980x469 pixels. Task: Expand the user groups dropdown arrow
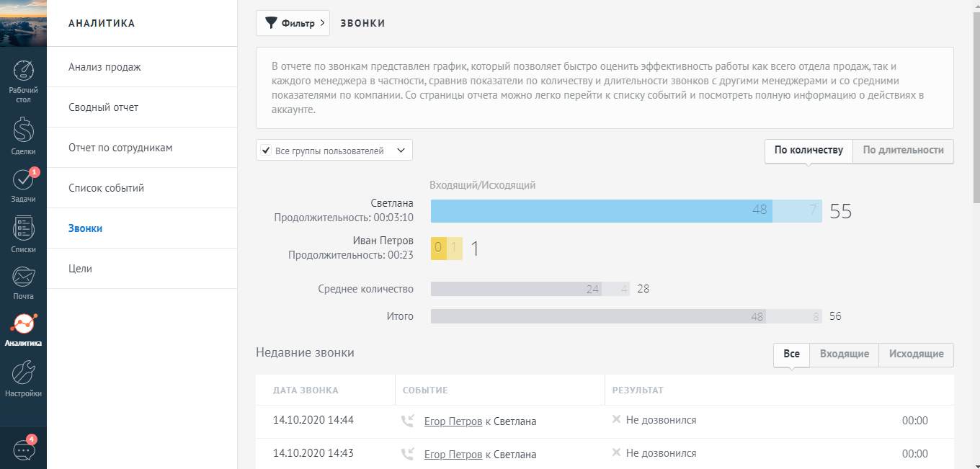pos(401,151)
